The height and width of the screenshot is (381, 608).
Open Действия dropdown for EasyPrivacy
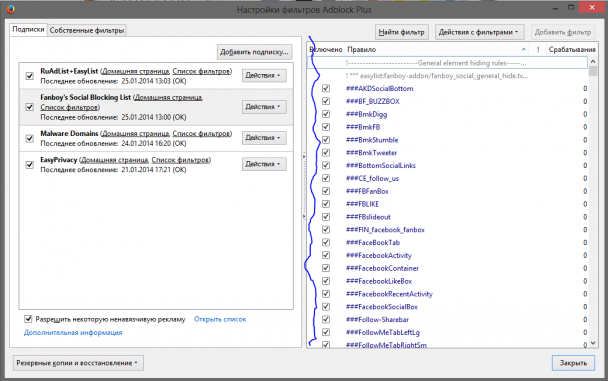pos(264,164)
